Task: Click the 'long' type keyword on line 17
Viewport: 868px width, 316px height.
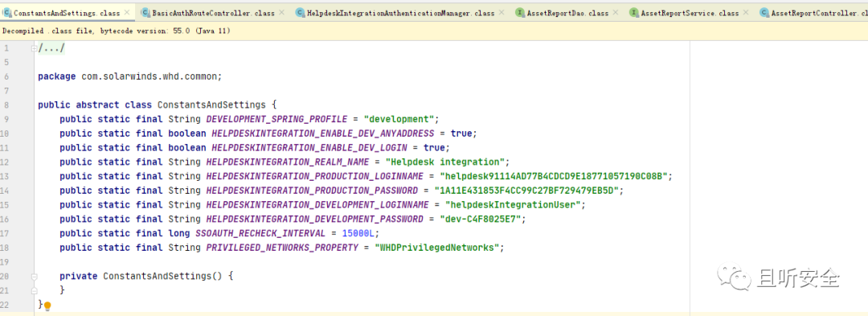Action: pos(178,233)
